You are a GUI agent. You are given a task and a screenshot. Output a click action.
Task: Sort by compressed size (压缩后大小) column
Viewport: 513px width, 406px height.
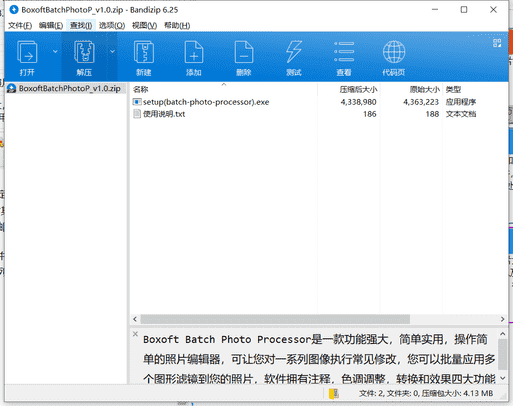(358, 89)
